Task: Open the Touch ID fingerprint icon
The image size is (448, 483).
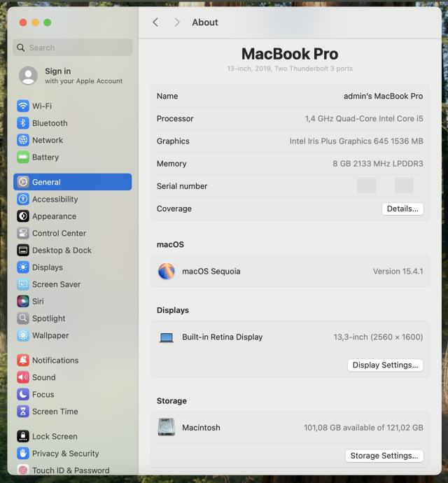Action: click(x=23, y=470)
